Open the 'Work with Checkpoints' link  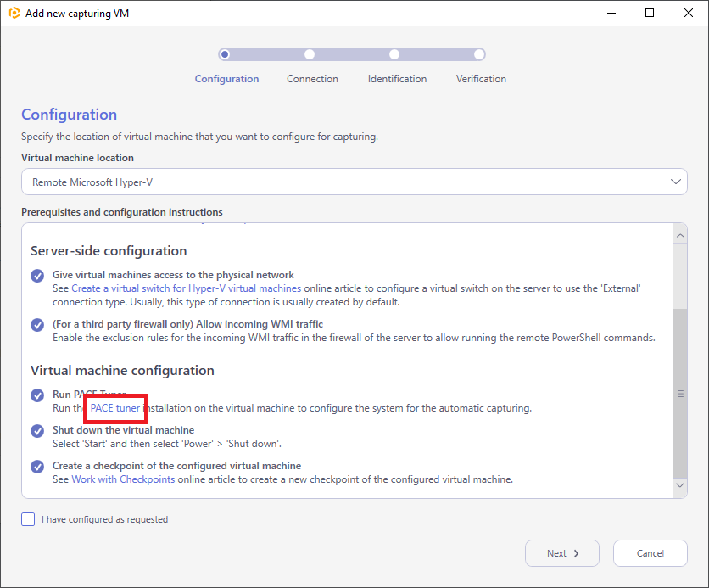click(x=123, y=479)
